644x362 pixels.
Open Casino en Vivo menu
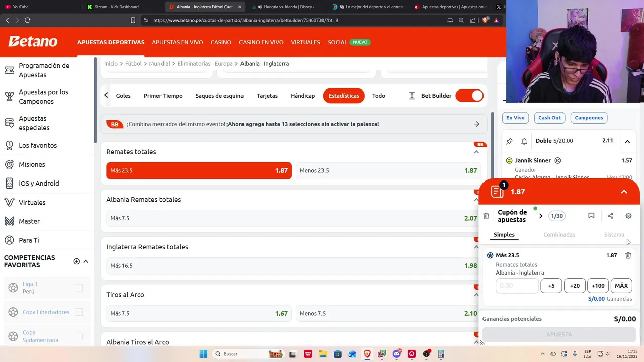click(x=261, y=42)
